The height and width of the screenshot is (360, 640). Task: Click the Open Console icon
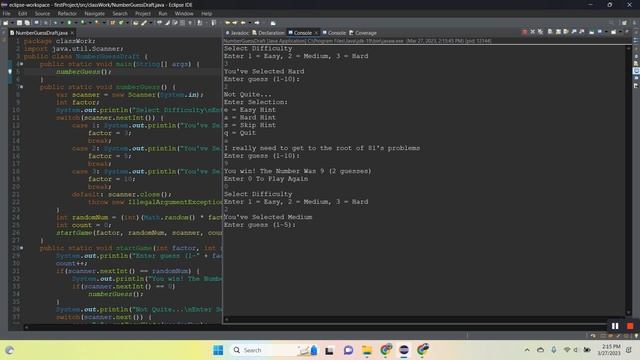point(613,31)
